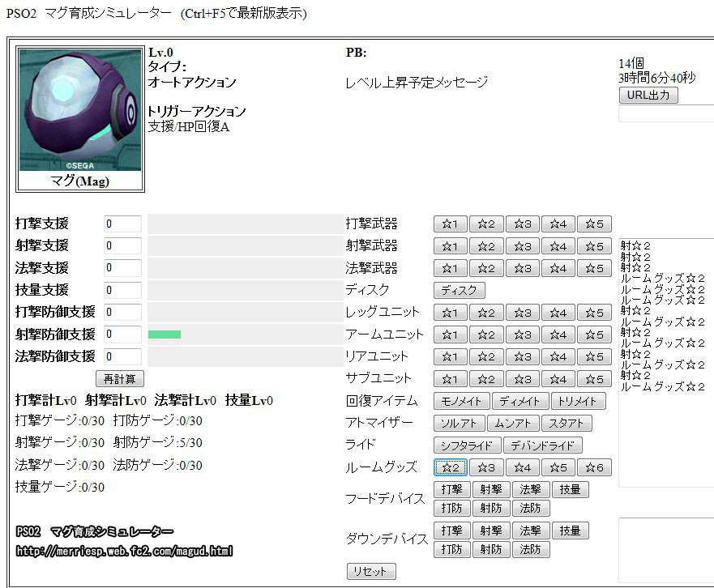Use ダウンデバイス 法防 button

pyautogui.click(x=531, y=549)
